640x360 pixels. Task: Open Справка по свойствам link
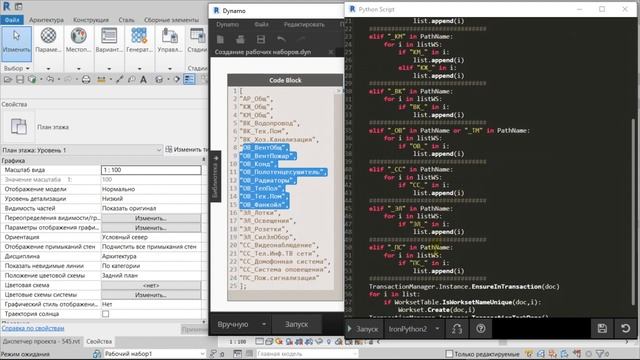(33, 328)
